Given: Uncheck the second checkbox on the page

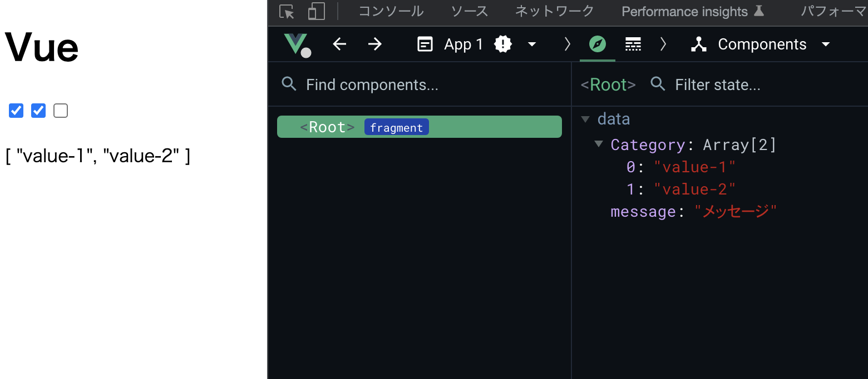Looking at the screenshot, I should [x=38, y=111].
